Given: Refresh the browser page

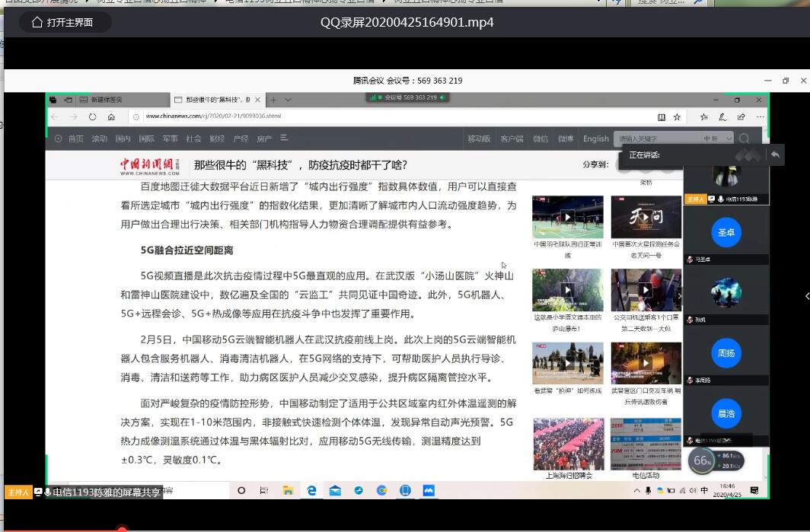Looking at the screenshot, I should [x=92, y=116].
